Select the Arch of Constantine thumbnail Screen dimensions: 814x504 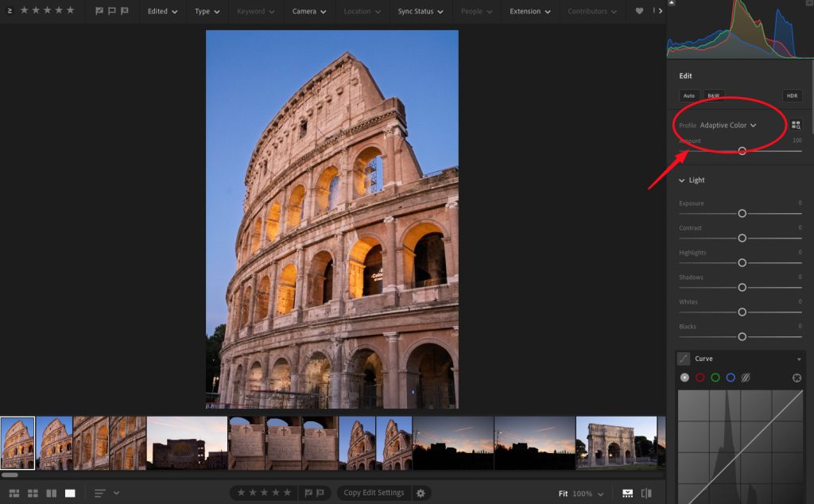tap(615, 443)
